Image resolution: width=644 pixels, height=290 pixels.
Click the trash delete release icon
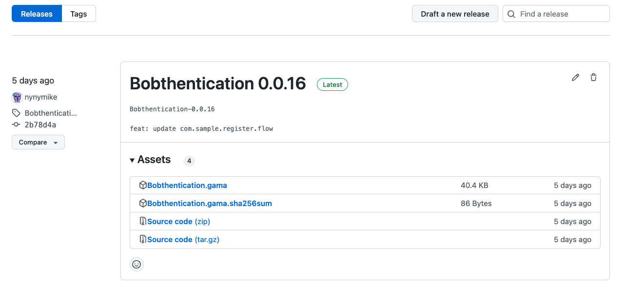(x=593, y=77)
